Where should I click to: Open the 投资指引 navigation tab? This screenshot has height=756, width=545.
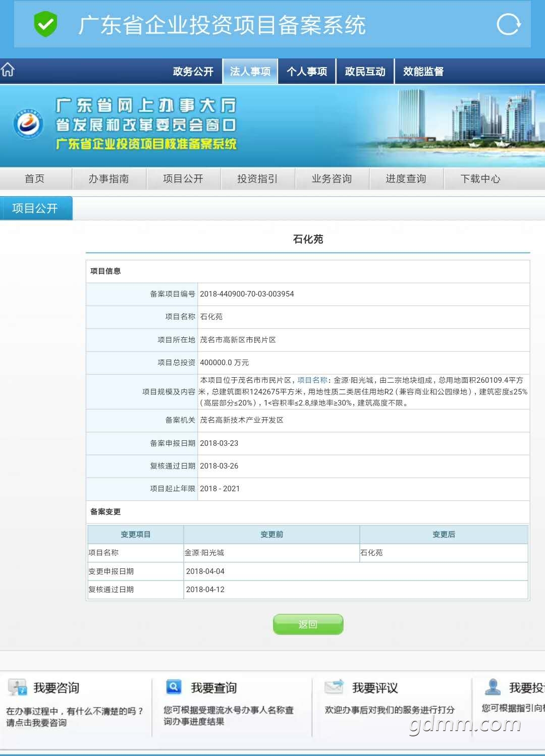click(257, 179)
